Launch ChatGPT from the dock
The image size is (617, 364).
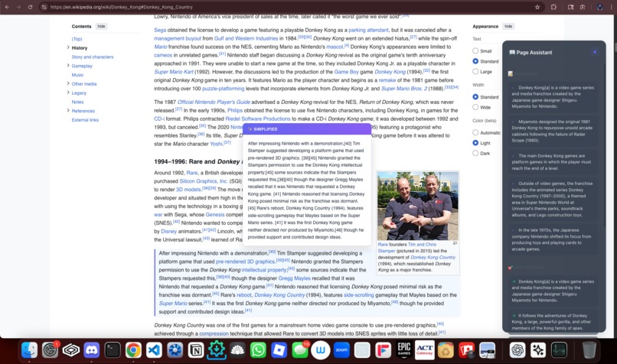point(517,349)
